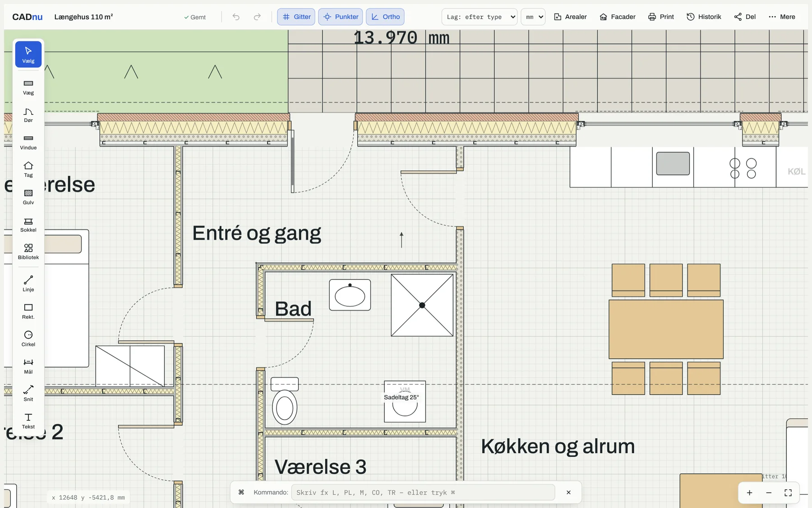Select the Linje line tool
Image resolution: width=812 pixels, height=508 pixels.
[x=28, y=284]
